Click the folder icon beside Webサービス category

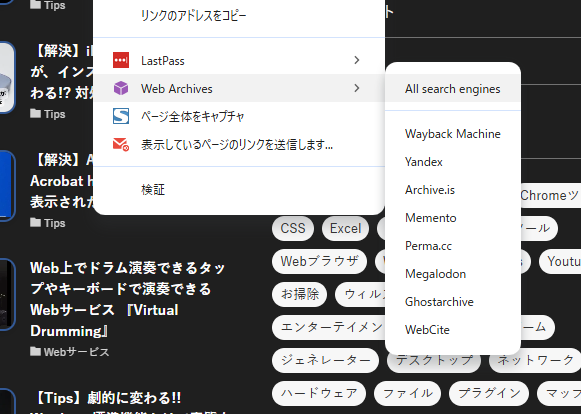[35, 351]
